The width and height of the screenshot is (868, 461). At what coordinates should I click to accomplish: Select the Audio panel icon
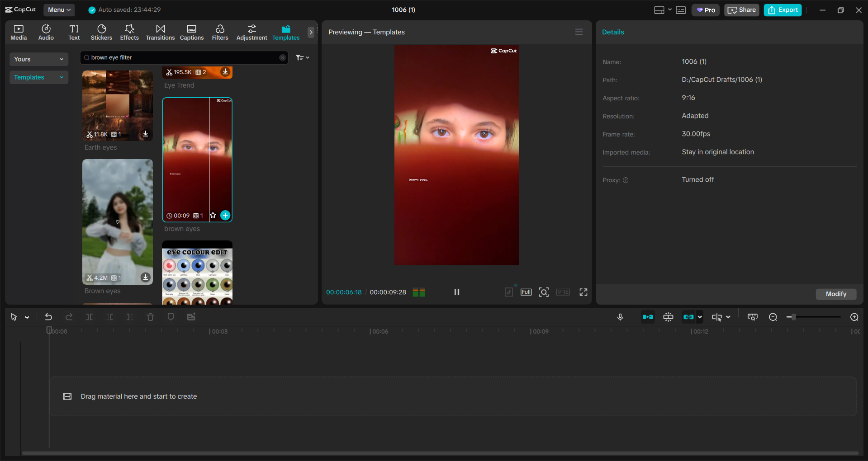[46, 32]
